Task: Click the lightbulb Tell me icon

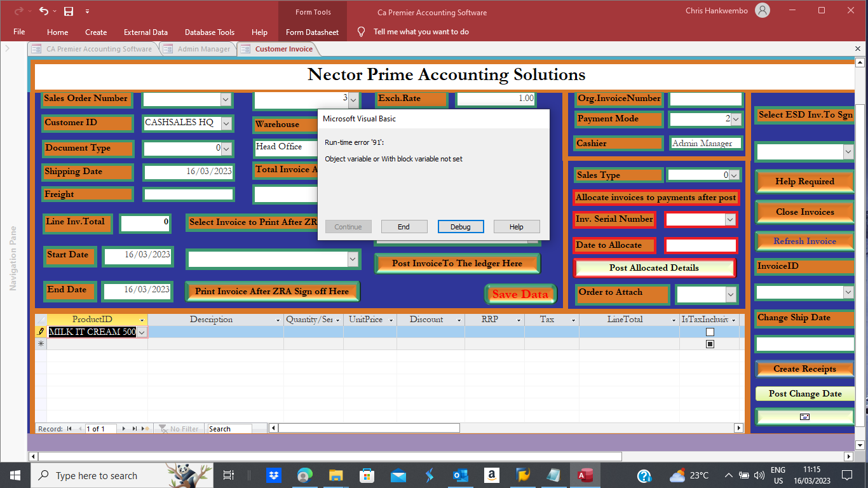Action: [x=361, y=32]
